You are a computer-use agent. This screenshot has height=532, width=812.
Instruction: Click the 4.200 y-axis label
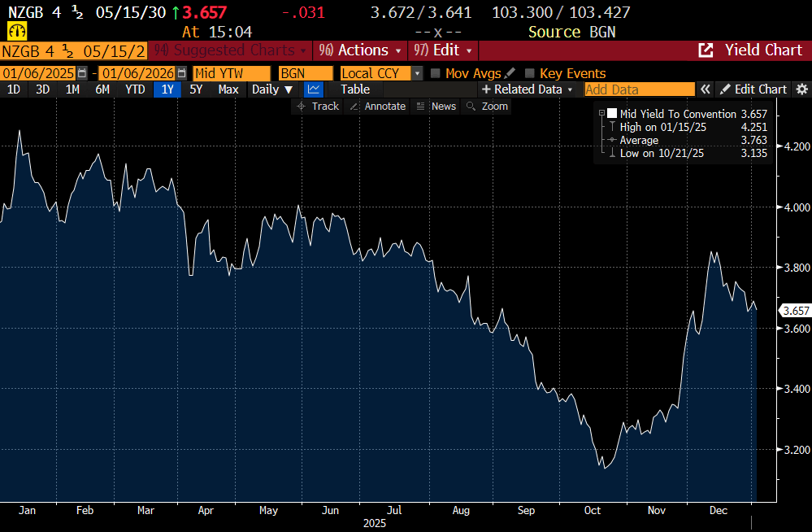(x=797, y=146)
